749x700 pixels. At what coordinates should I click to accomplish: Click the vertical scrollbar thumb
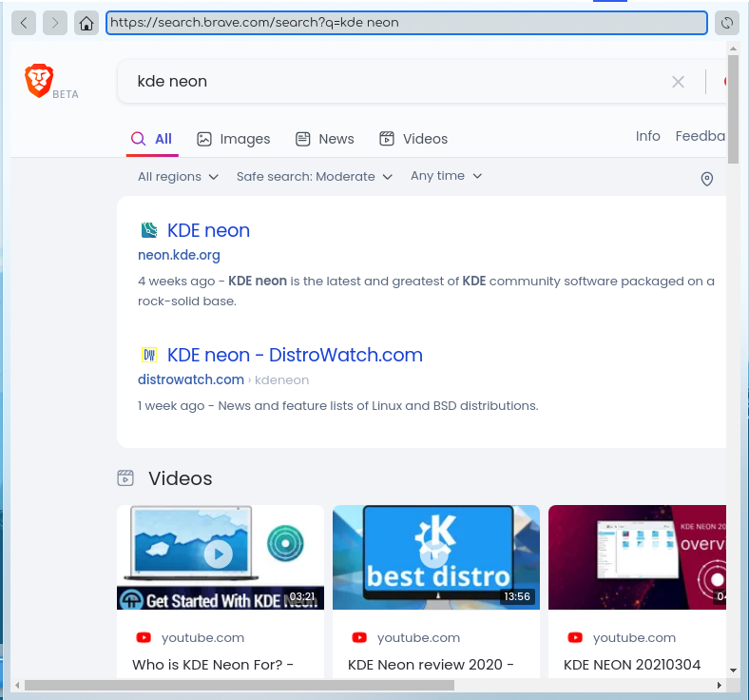[x=733, y=109]
